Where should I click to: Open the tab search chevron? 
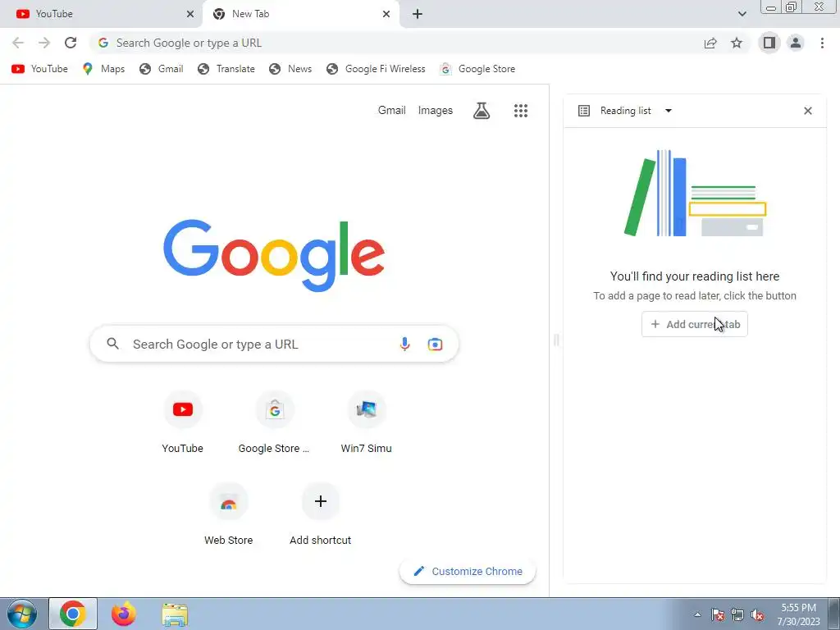(x=742, y=14)
